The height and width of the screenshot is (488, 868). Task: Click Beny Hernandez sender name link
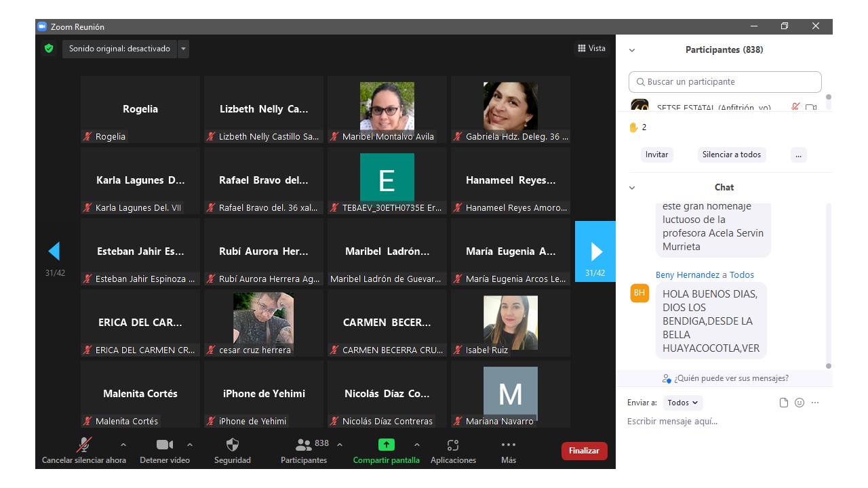click(x=688, y=275)
